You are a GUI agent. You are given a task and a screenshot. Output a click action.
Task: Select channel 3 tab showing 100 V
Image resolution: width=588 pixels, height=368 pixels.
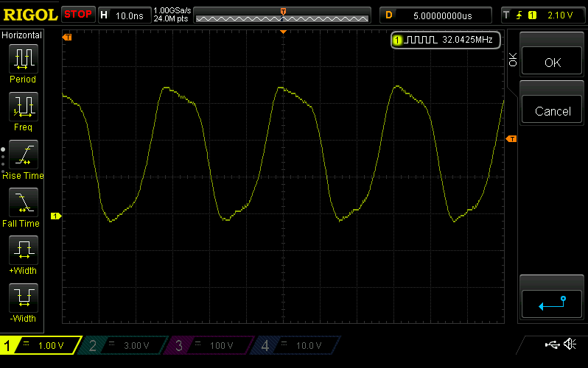pyautogui.click(x=210, y=345)
